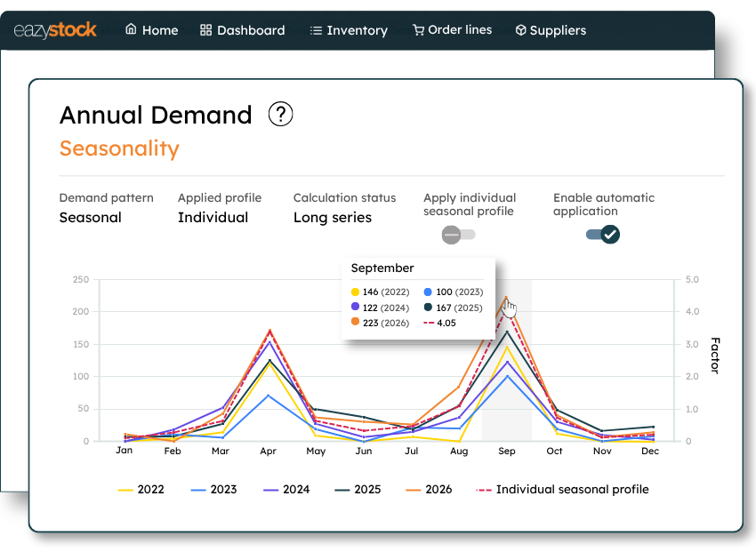Click the Seasonality heading
The height and width of the screenshot is (560, 756).
click(119, 148)
